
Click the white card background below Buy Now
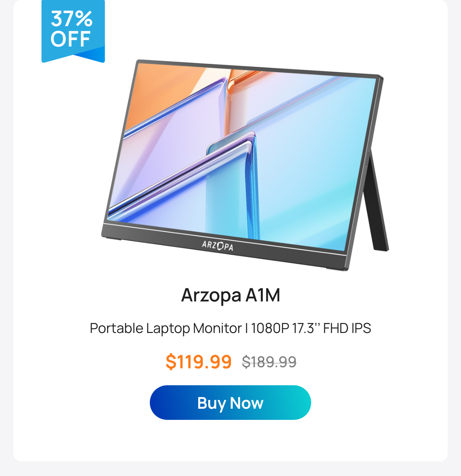[x=230, y=440]
